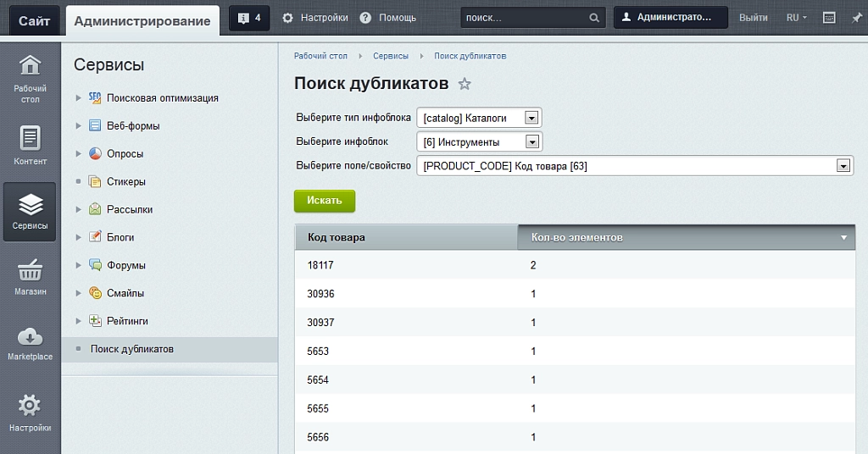Image resolution: width=868 pixels, height=454 pixels.
Task: Click the Выйти logout link
Action: coord(754,18)
